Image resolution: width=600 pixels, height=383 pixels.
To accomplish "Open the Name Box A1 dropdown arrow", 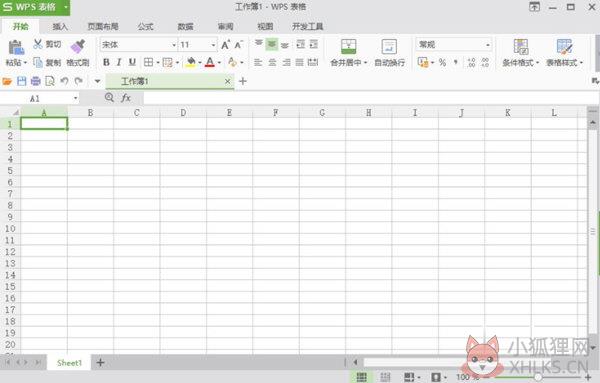I will click(x=75, y=98).
